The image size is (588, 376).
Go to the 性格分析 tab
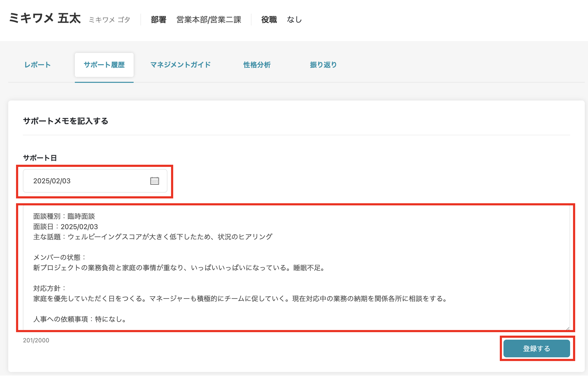257,65
